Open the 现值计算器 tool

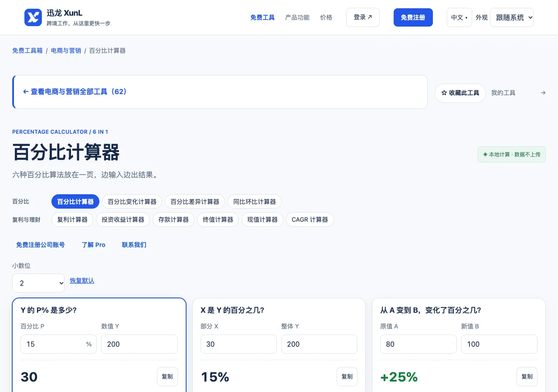(262, 220)
